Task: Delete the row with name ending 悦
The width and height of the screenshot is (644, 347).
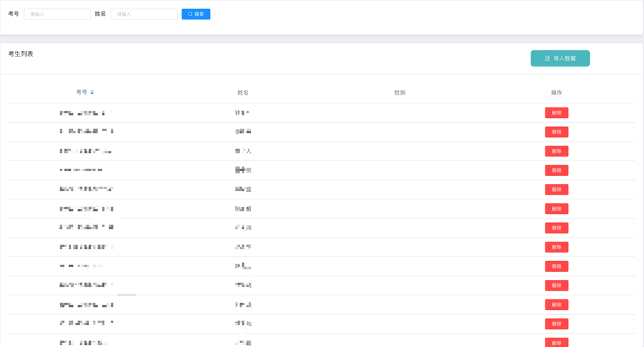Action: [x=556, y=170]
